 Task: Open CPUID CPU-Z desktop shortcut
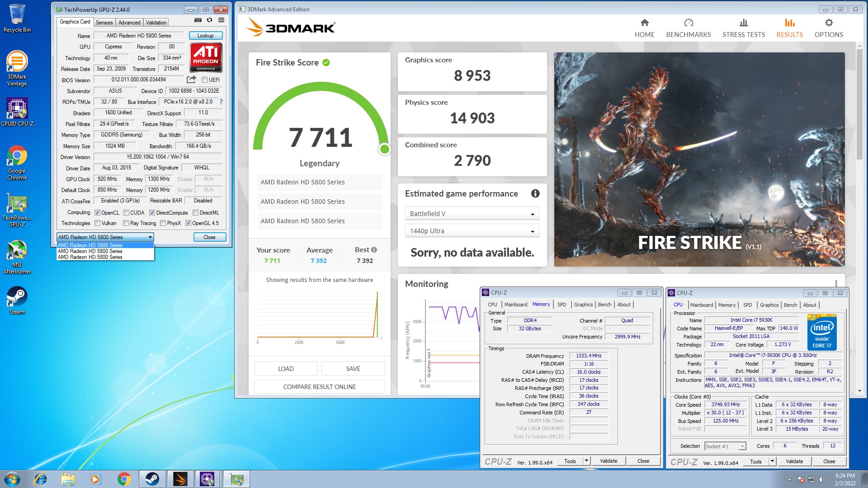click(x=17, y=112)
